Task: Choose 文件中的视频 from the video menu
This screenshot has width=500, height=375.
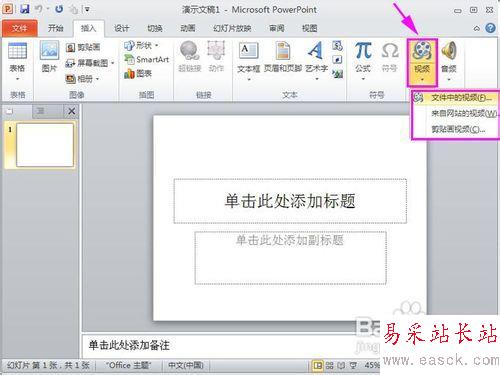Action: point(455,98)
